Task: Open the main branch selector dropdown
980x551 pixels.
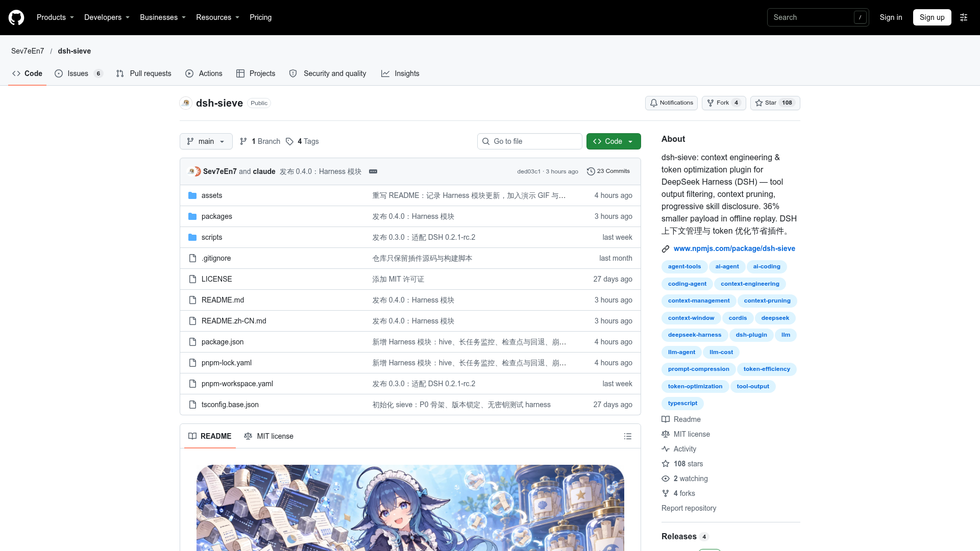Action: coord(206,141)
